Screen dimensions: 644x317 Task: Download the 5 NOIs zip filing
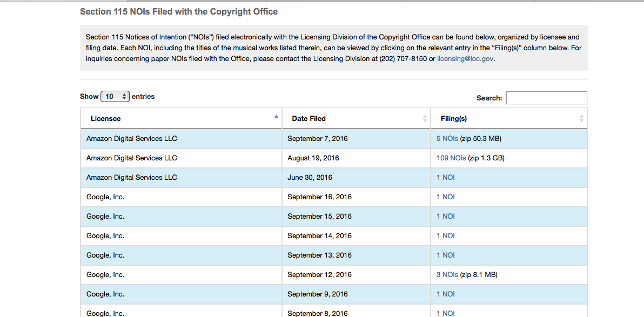(447, 139)
